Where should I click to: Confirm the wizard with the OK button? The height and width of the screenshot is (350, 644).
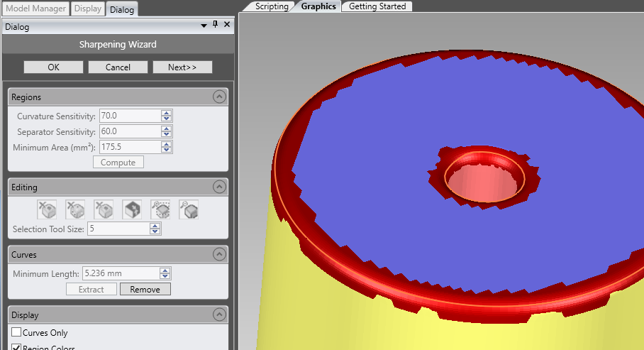click(53, 67)
